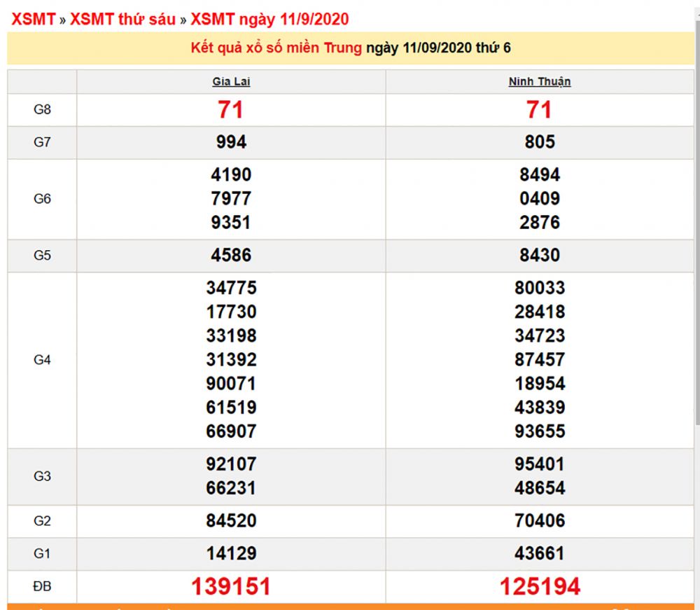Image resolution: width=700 pixels, height=610 pixels.
Task: Click the G8 result 71 under Gia Lai
Action: point(231,110)
